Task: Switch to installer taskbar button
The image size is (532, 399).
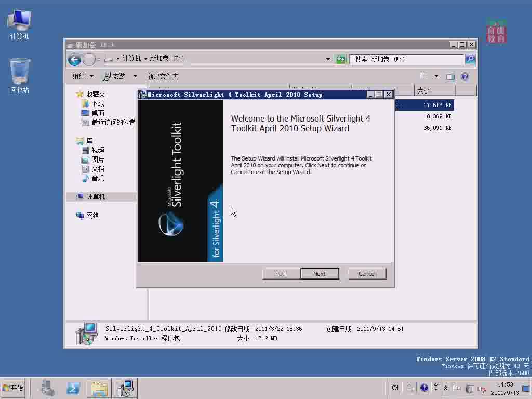Action: (125, 389)
